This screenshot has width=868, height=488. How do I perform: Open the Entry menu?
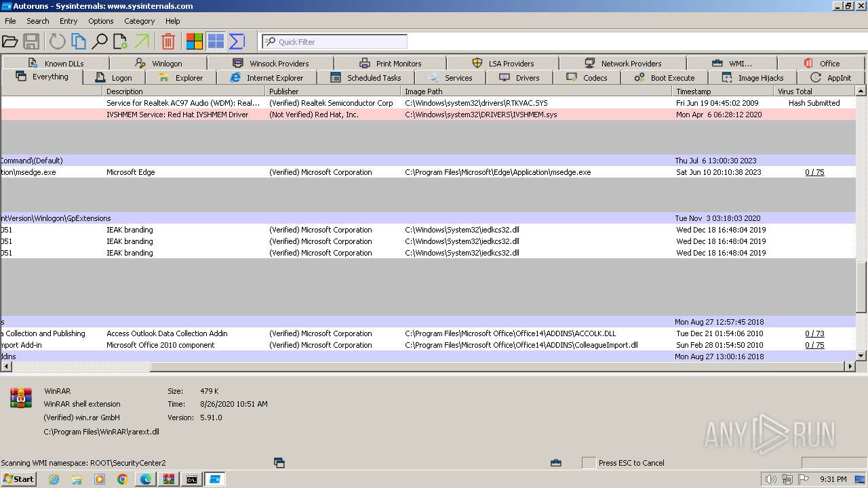coord(68,21)
